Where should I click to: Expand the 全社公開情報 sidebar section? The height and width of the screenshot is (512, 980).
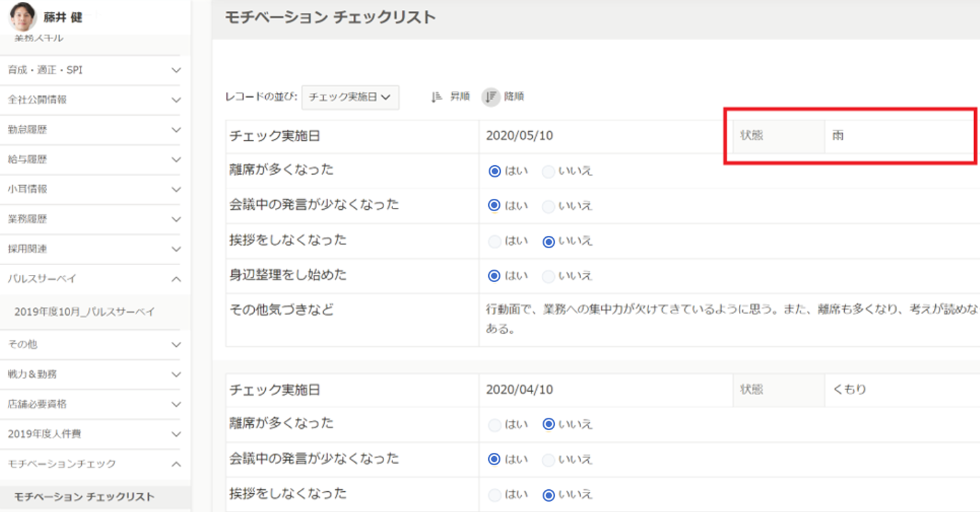pos(175,100)
